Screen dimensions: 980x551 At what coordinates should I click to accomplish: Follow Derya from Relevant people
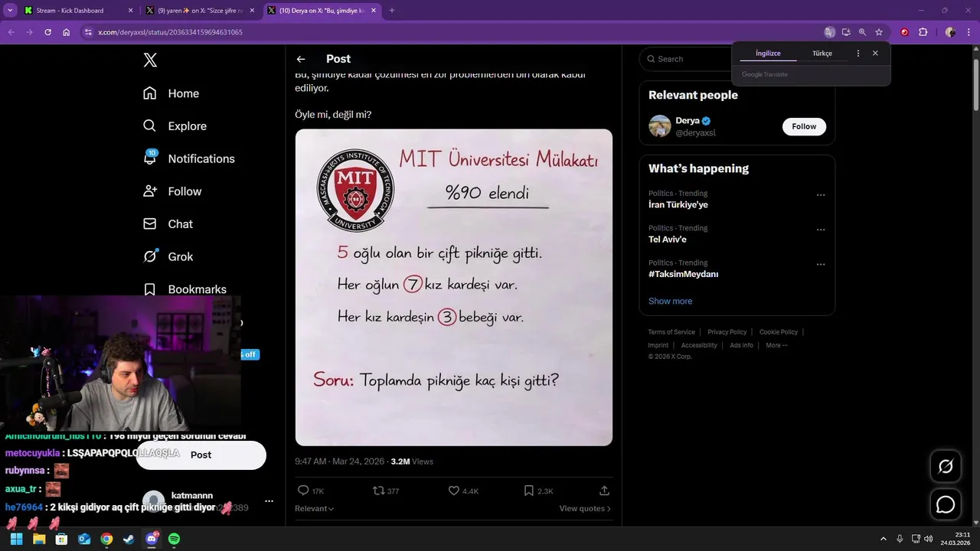804,126
